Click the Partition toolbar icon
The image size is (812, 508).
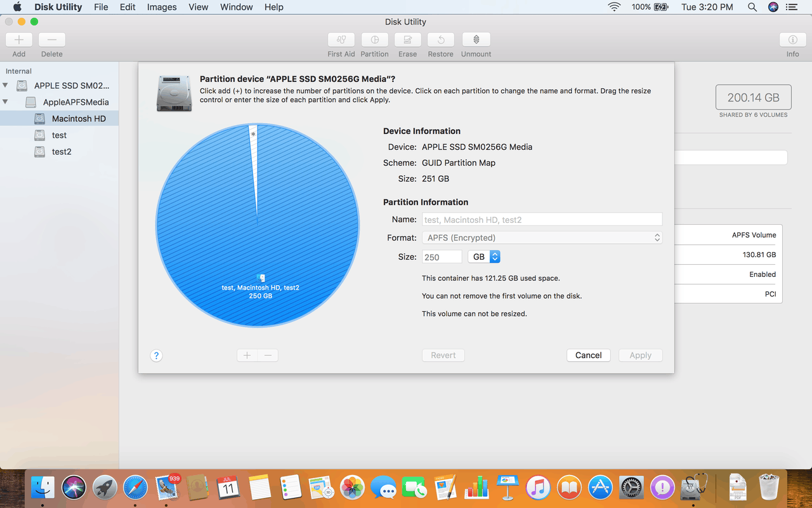click(x=374, y=39)
